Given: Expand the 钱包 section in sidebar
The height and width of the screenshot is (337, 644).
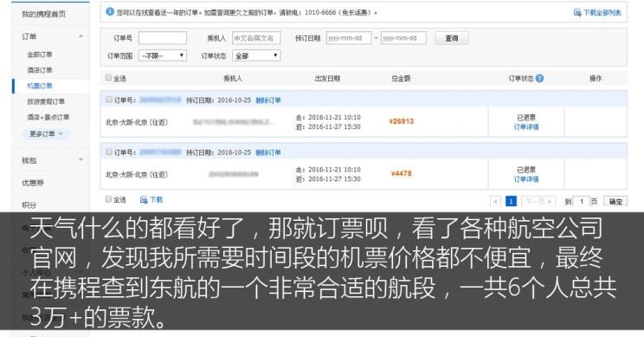Looking at the screenshot, I should pos(80,159).
